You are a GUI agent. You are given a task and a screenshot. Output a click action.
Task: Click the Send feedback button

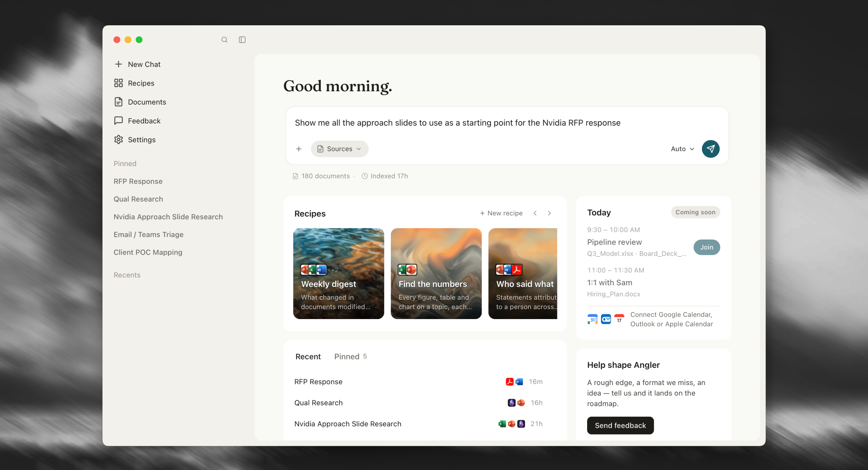pos(620,425)
